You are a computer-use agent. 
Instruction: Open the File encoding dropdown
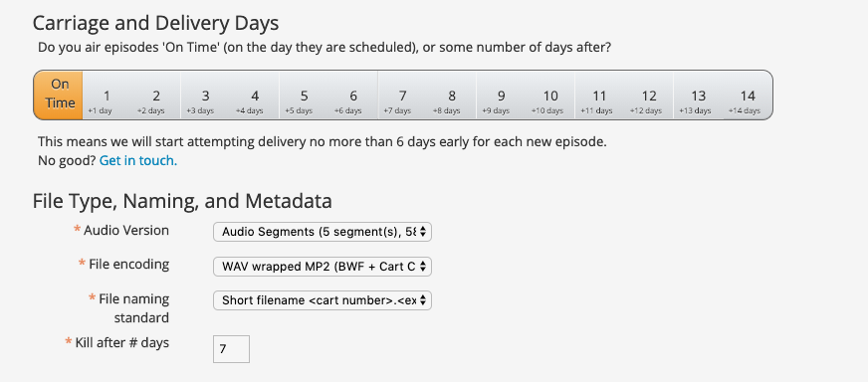(x=323, y=267)
